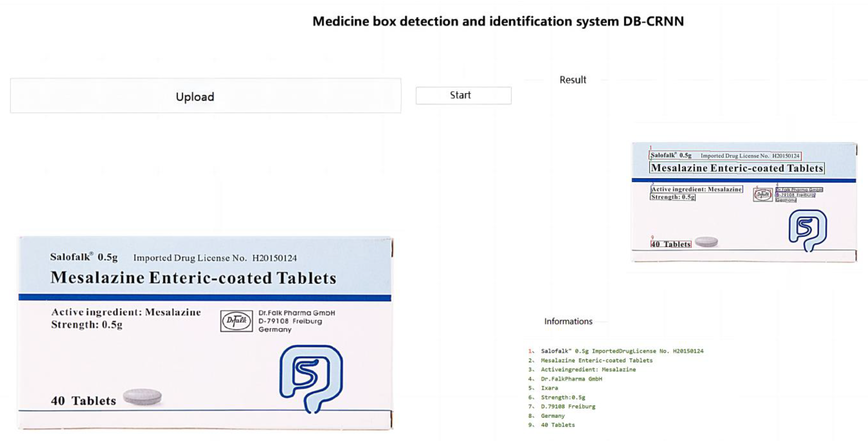This screenshot has width=868, height=441.
Task: Select result line 1 Salofalk license text
Action: 622,351
